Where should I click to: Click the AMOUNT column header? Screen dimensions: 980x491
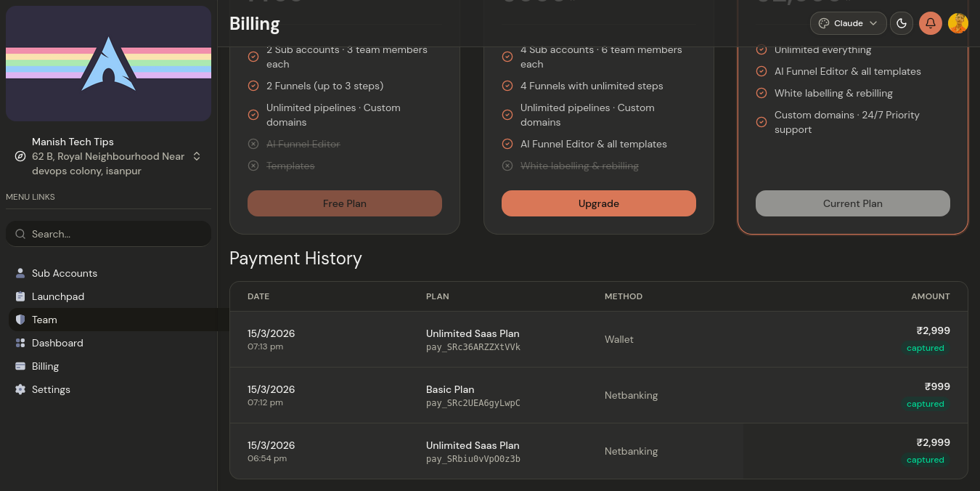[x=931, y=296]
